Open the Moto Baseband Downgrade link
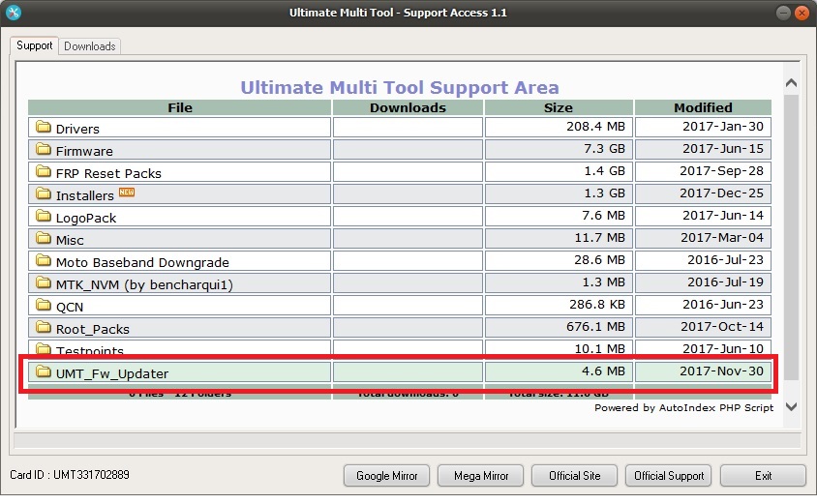This screenshot has width=817, height=504. point(142,262)
